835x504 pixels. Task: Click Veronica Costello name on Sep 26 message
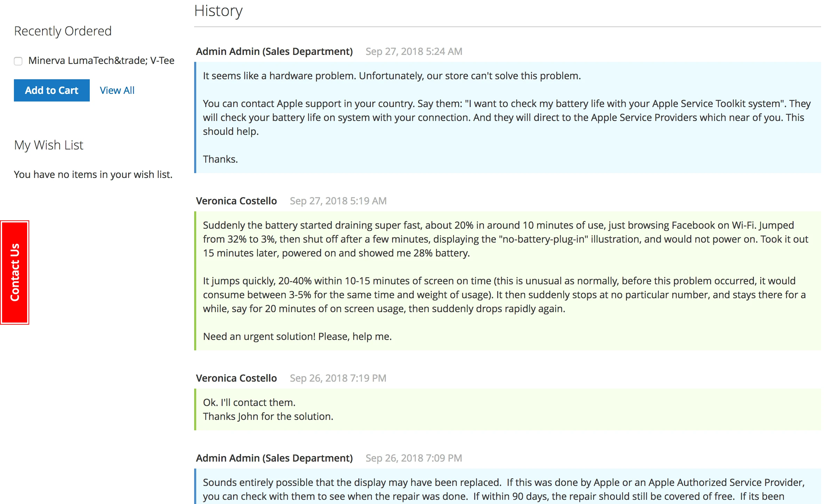tap(236, 378)
